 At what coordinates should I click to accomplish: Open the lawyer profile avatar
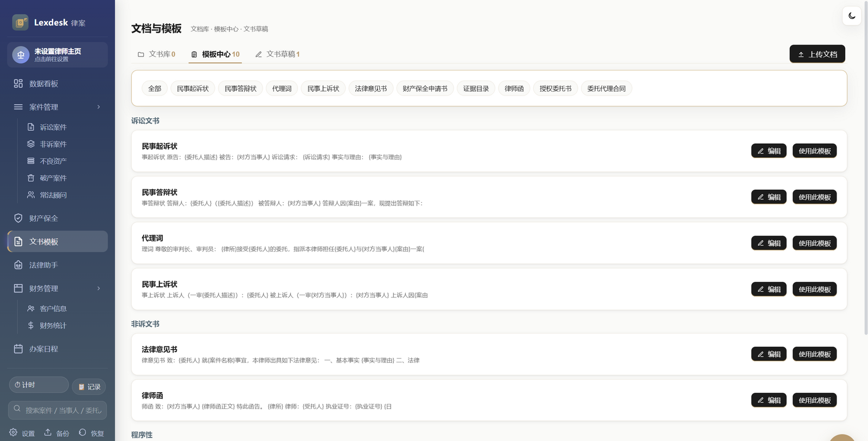(x=21, y=55)
